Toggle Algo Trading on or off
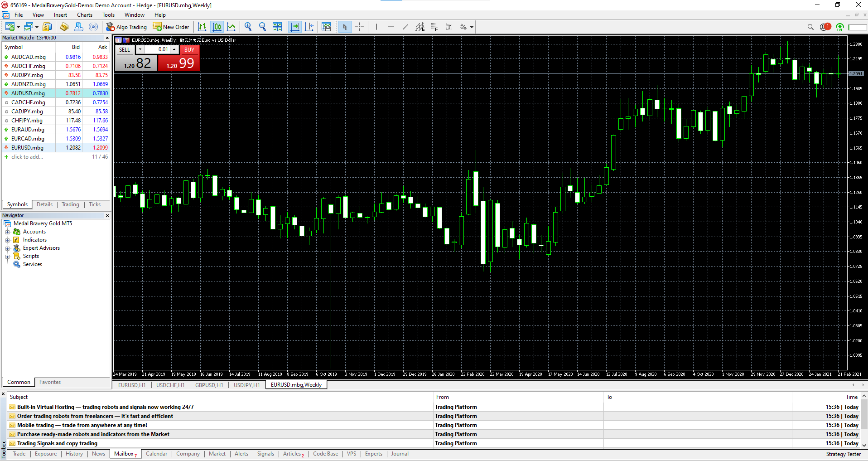 coord(126,27)
